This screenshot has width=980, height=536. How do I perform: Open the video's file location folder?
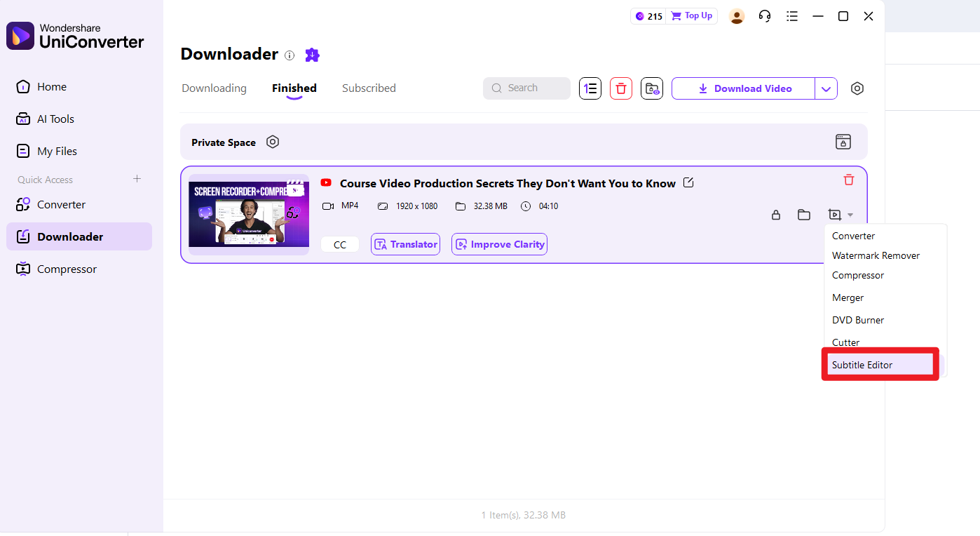click(x=804, y=215)
